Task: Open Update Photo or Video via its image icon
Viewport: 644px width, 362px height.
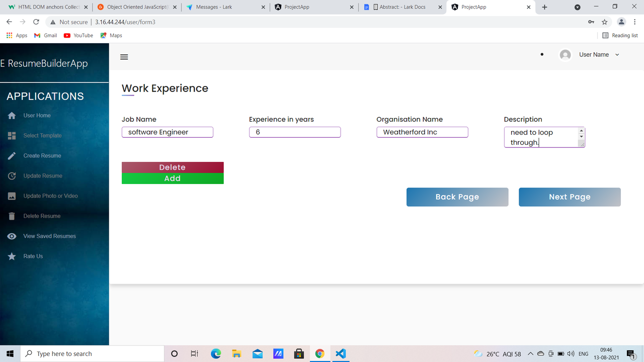Action: tap(11, 196)
